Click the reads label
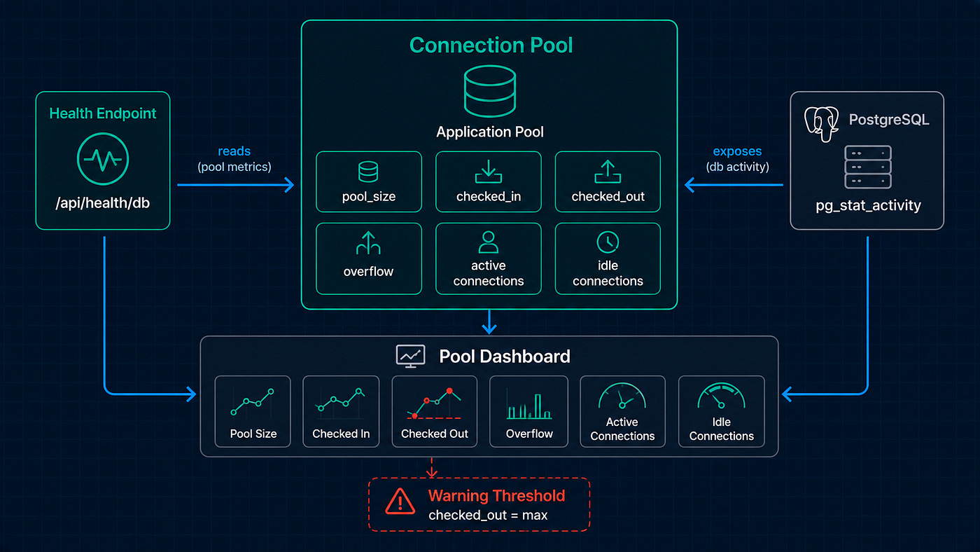The height and width of the screenshot is (552, 980). coord(234,151)
